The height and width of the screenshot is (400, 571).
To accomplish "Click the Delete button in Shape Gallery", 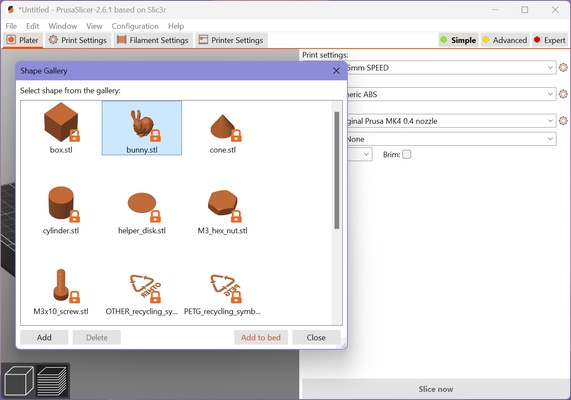I will click(x=97, y=337).
